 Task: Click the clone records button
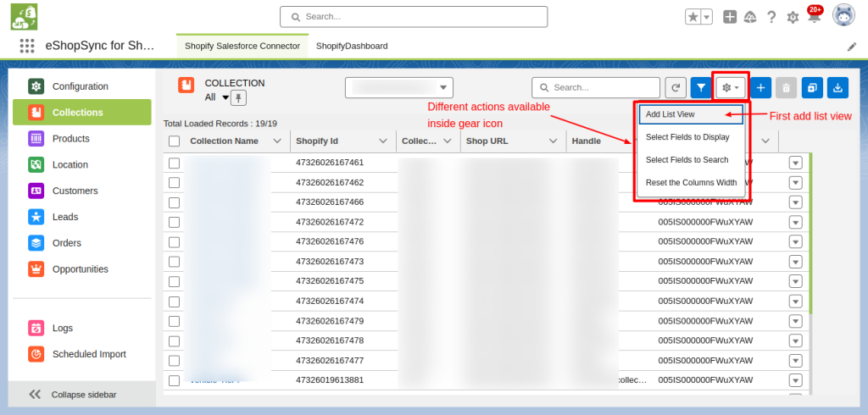(812, 87)
